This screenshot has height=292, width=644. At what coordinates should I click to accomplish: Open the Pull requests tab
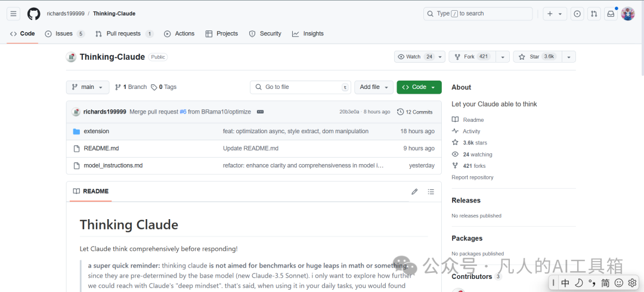point(124,33)
